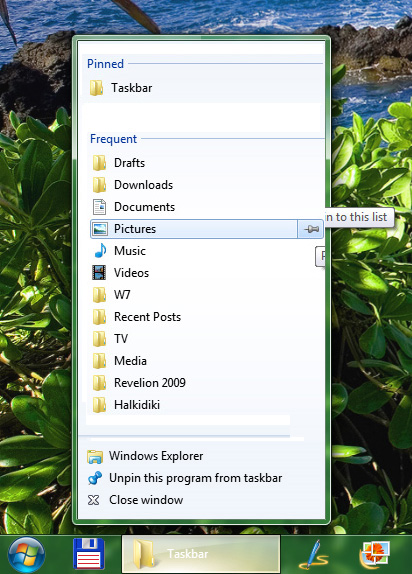Click the Taskbar window button on taskbar

(201, 554)
